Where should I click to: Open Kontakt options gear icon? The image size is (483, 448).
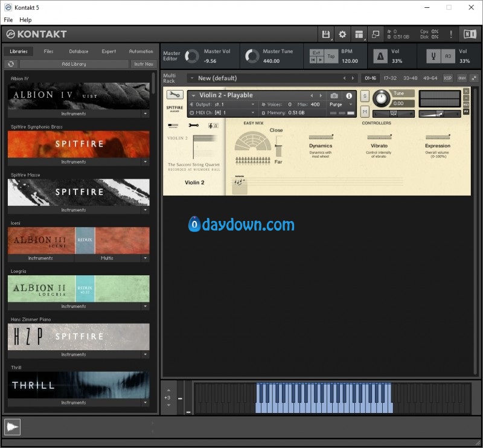coord(342,34)
